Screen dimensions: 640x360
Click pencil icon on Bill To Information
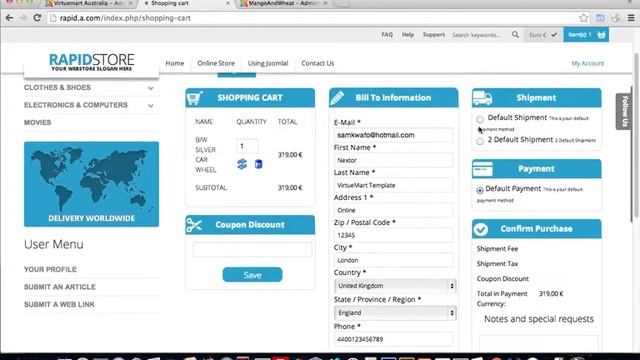tap(337, 98)
